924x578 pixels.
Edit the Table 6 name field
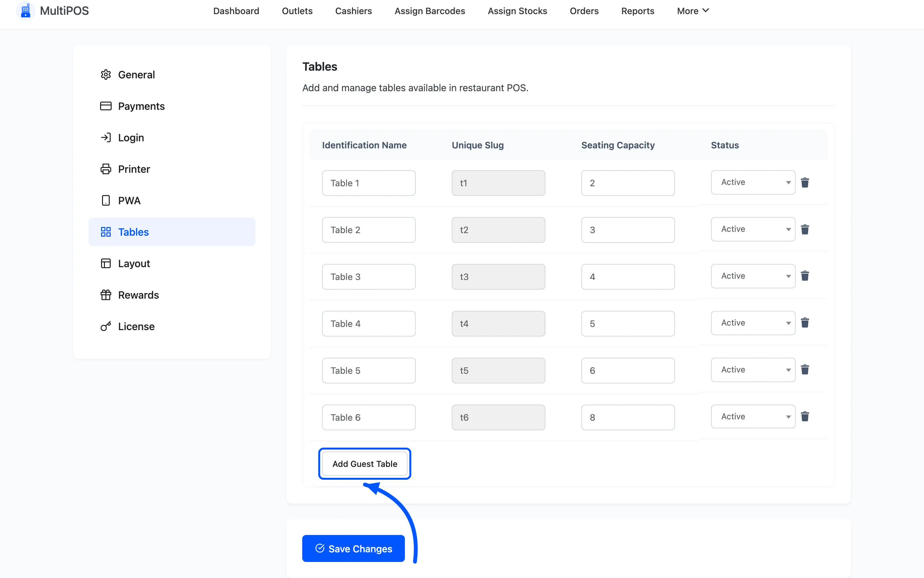pyautogui.click(x=368, y=417)
